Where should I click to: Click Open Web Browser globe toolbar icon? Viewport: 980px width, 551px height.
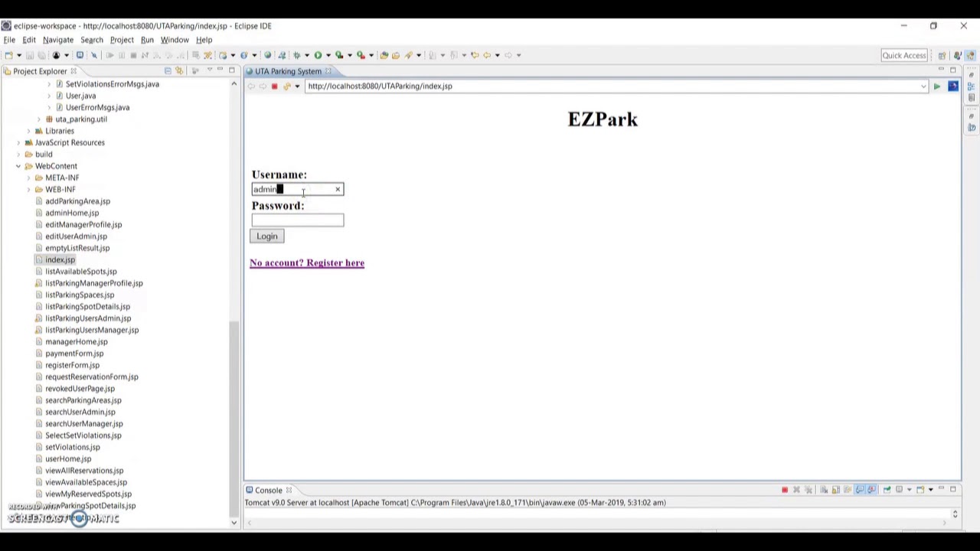(267, 55)
